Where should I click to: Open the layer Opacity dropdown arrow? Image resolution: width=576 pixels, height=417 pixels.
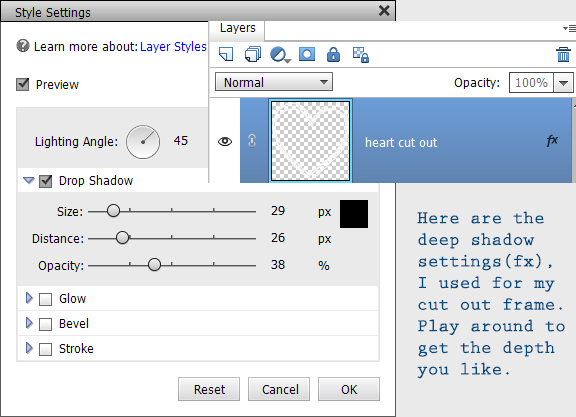(x=564, y=83)
